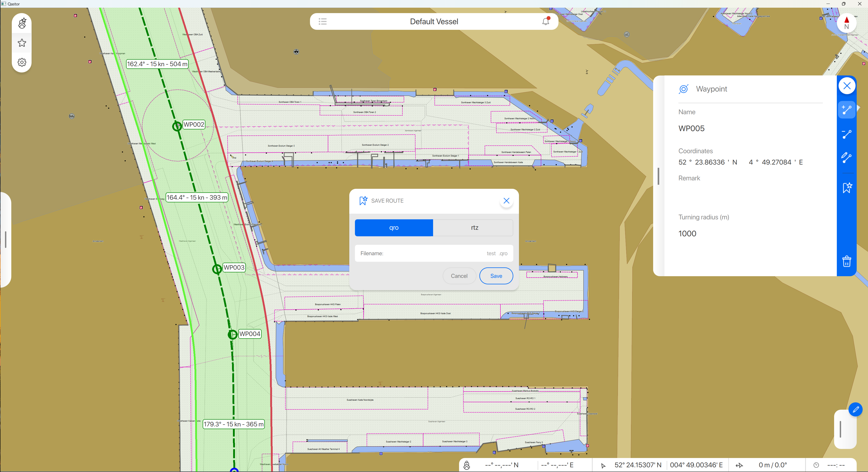Select the qro file format

394,228
